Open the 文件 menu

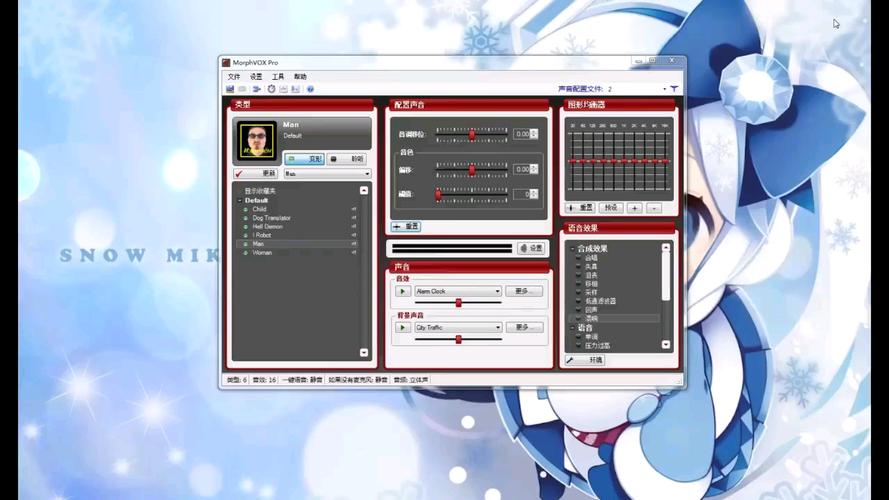234,77
